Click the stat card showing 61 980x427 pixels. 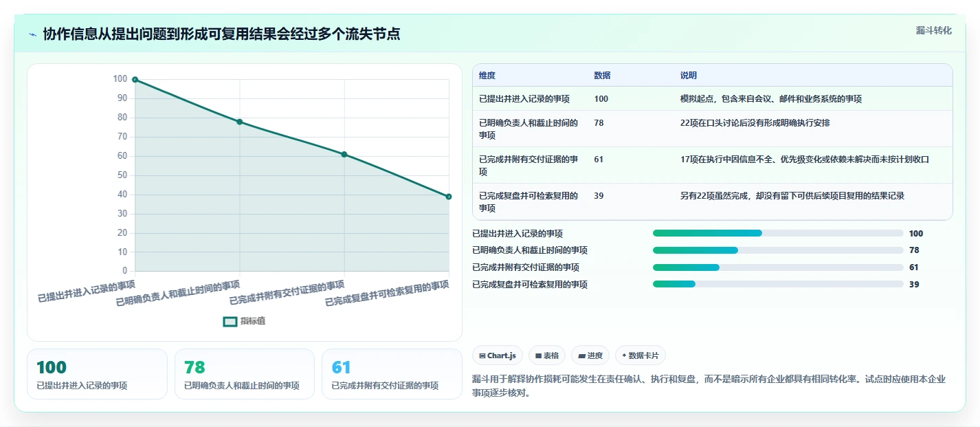click(x=392, y=374)
